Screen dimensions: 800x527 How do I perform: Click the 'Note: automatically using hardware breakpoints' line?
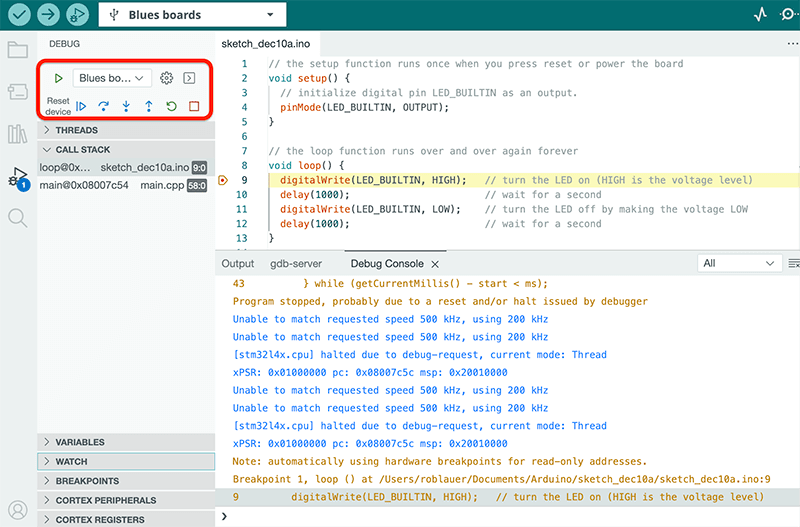(x=439, y=461)
